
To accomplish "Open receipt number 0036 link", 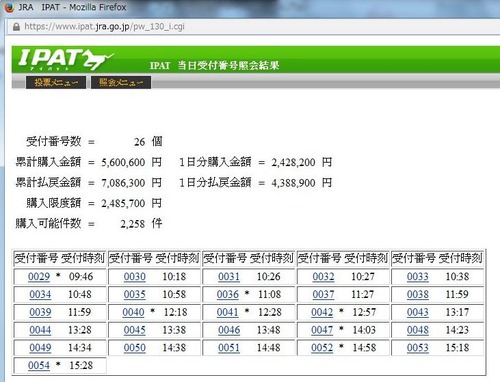I will (228, 294).
